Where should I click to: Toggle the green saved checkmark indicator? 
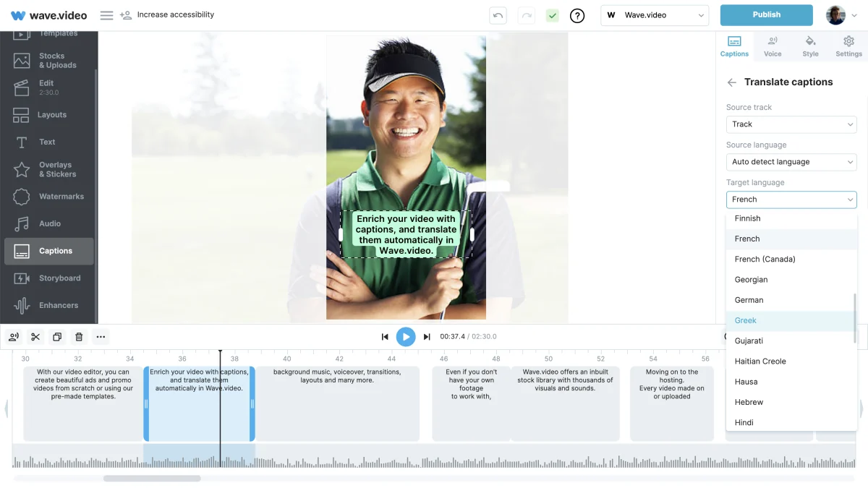(553, 15)
